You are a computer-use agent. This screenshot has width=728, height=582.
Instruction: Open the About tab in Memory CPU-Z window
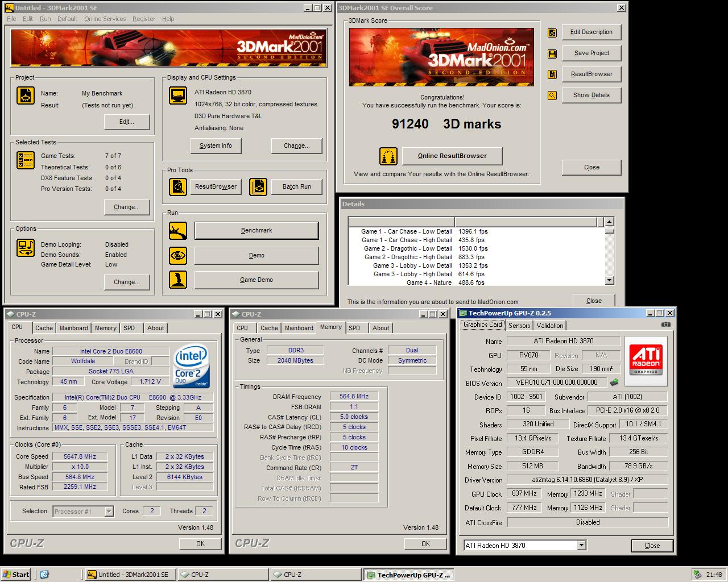381,328
